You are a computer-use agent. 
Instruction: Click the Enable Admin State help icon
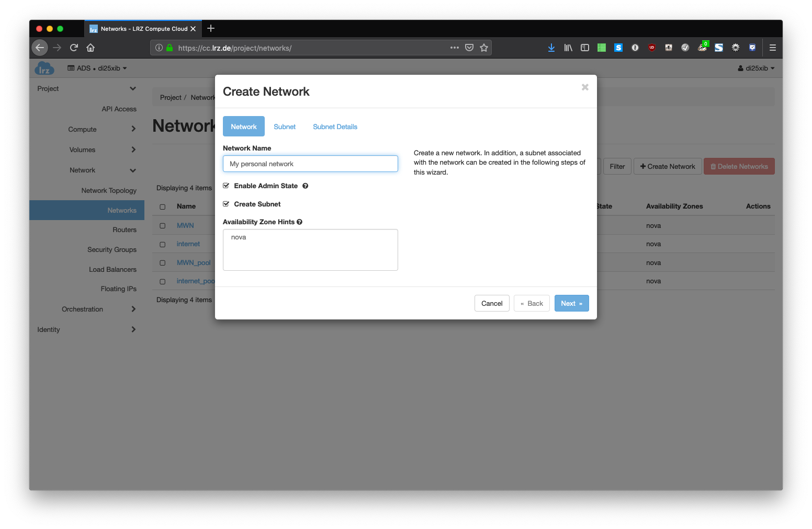(305, 186)
